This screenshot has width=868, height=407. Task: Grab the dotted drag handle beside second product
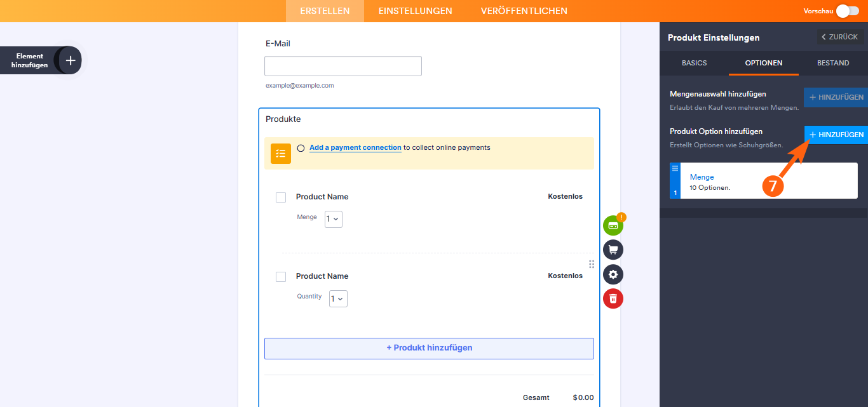point(592,264)
